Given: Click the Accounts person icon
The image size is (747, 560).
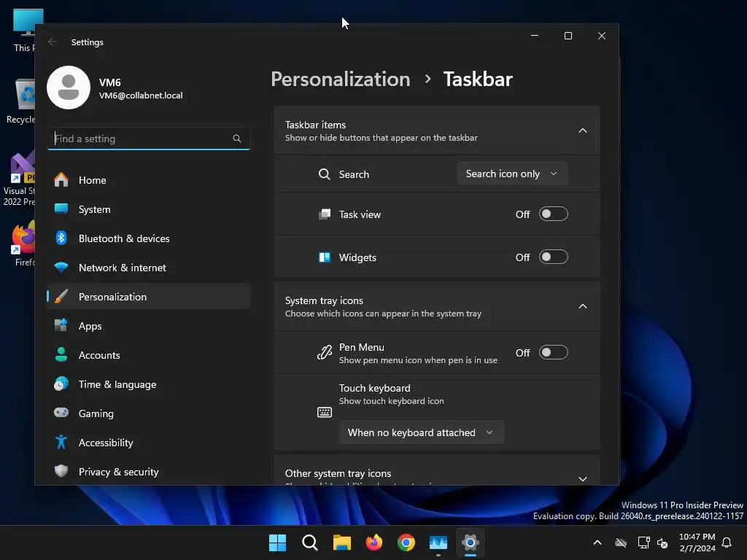Looking at the screenshot, I should [x=61, y=355].
